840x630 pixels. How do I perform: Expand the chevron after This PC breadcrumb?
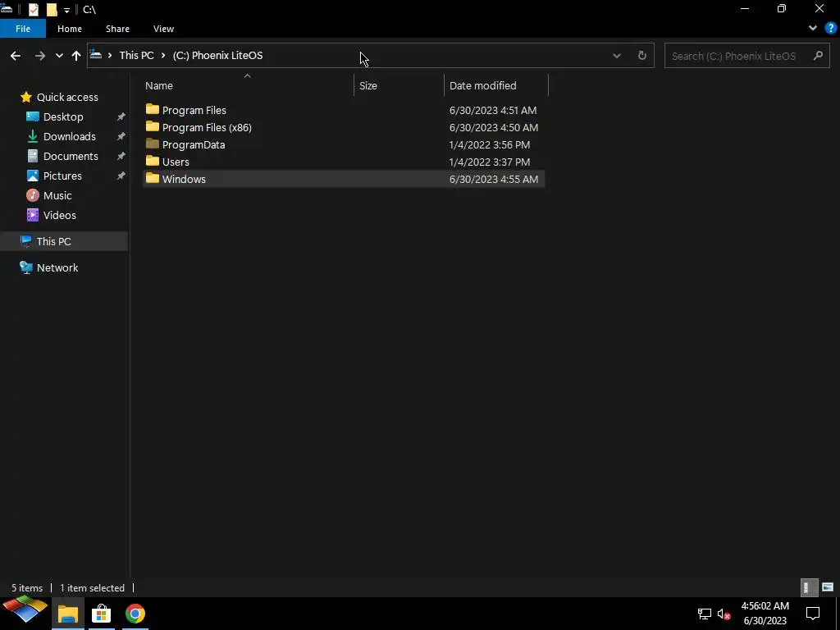pyautogui.click(x=163, y=55)
